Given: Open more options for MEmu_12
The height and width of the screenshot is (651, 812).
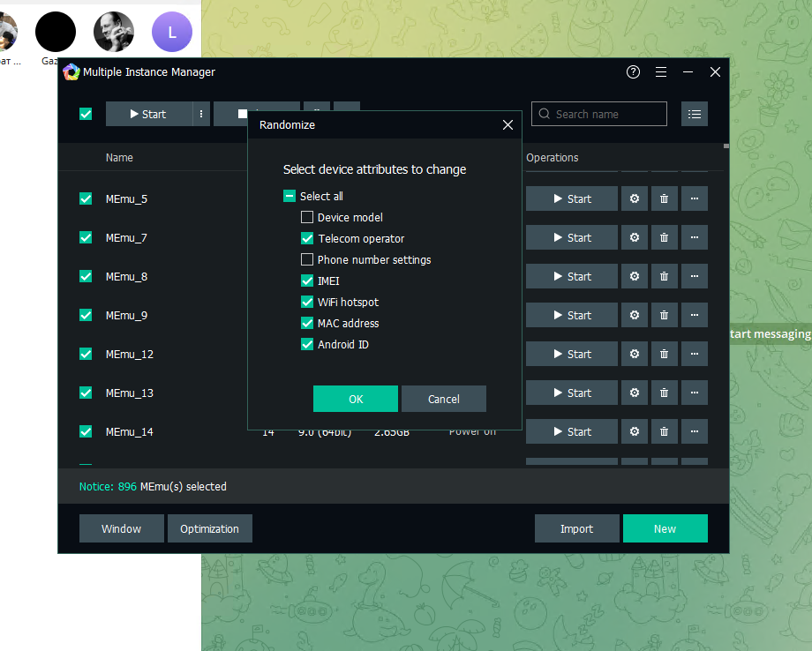Looking at the screenshot, I should [x=695, y=354].
